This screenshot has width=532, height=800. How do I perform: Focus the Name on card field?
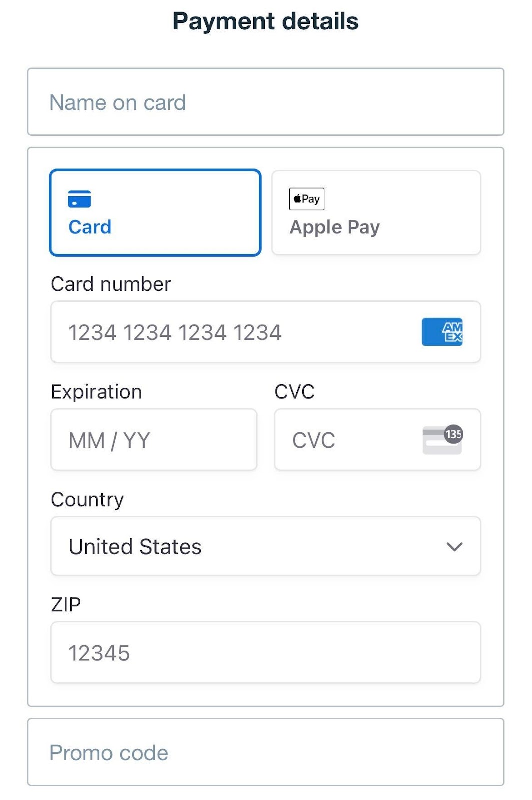click(265, 102)
